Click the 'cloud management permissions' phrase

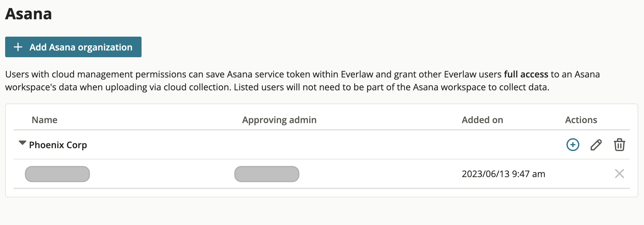click(x=119, y=74)
